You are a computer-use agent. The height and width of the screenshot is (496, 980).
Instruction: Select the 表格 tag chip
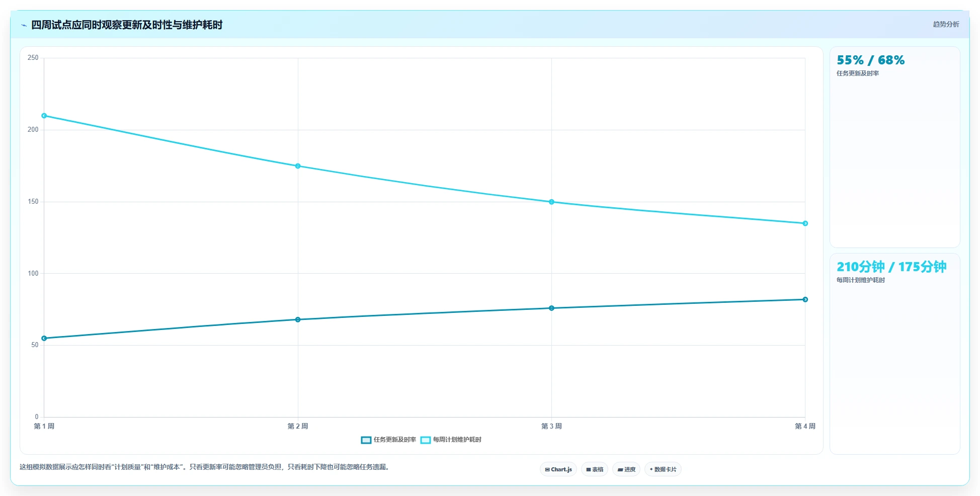[595, 469]
